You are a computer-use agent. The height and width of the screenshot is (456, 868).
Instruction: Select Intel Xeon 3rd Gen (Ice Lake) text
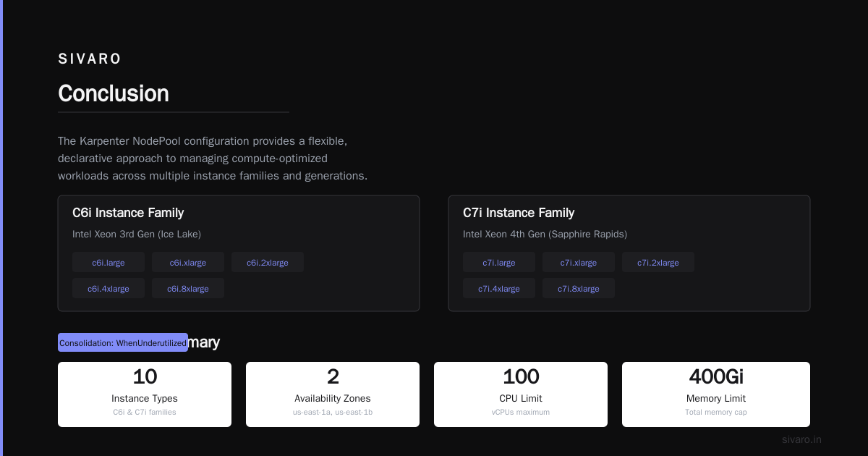pyautogui.click(x=137, y=235)
